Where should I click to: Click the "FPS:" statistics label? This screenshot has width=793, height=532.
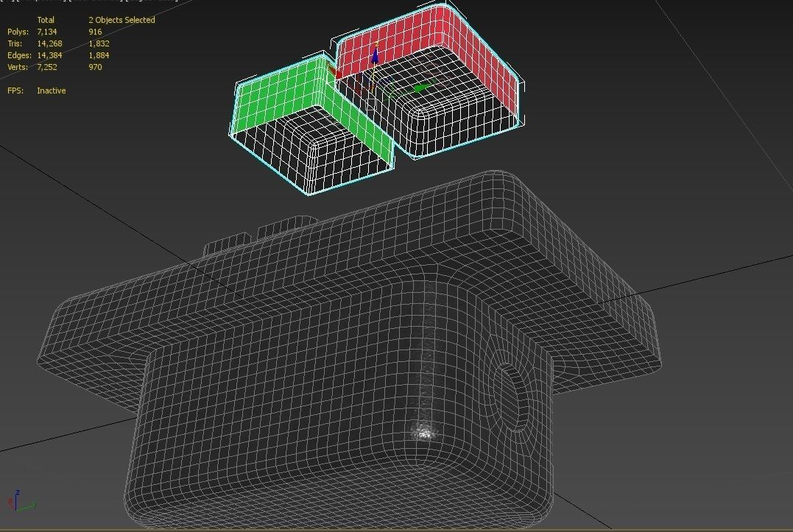[x=15, y=91]
